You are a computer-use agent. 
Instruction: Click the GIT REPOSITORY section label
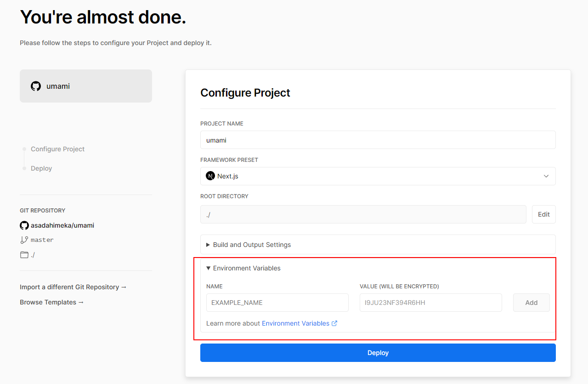point(42,211)
